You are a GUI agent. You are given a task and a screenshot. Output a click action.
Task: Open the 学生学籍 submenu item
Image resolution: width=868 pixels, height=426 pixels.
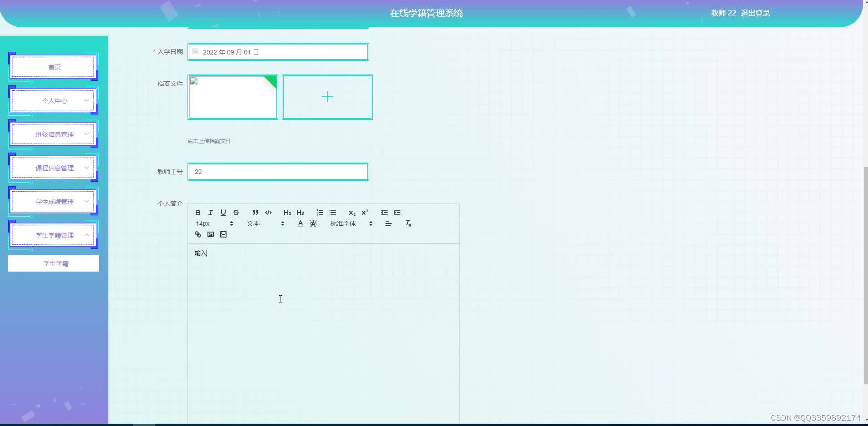(54, 263)
